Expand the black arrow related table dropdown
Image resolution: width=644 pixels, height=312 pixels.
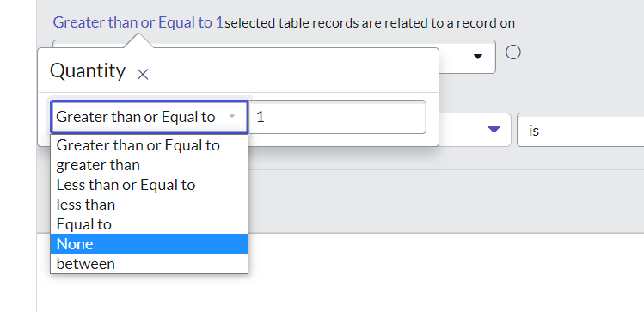click(x=478, y=57)
